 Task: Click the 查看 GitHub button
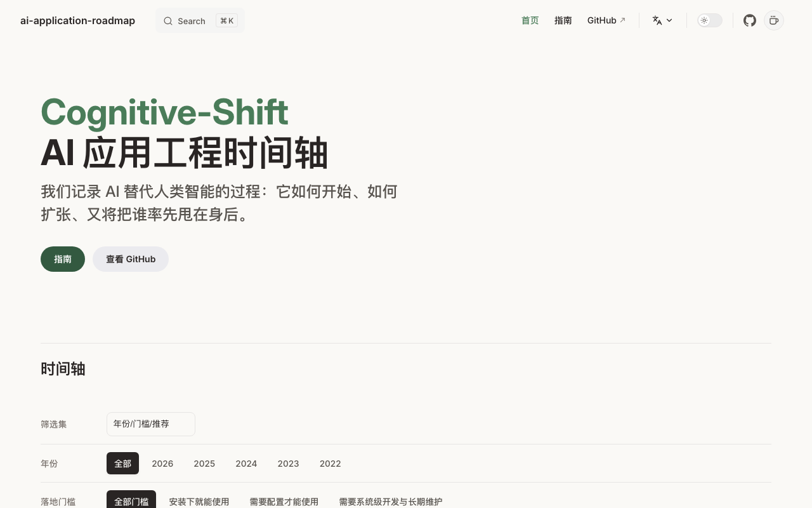point(131,259)
